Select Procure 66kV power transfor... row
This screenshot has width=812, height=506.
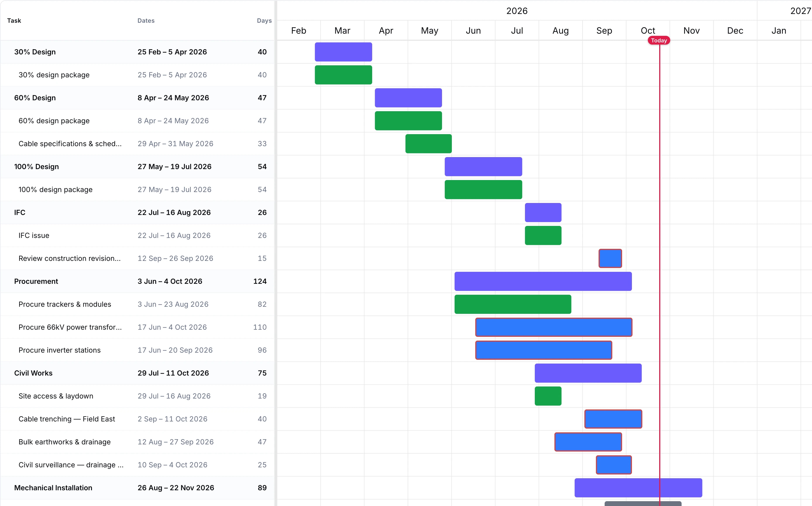(137, 327)
